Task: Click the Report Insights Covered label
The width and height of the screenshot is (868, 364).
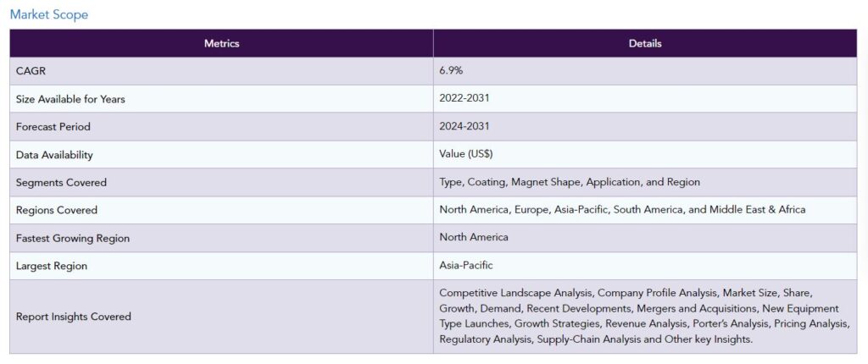Action: tap(74, 317)
